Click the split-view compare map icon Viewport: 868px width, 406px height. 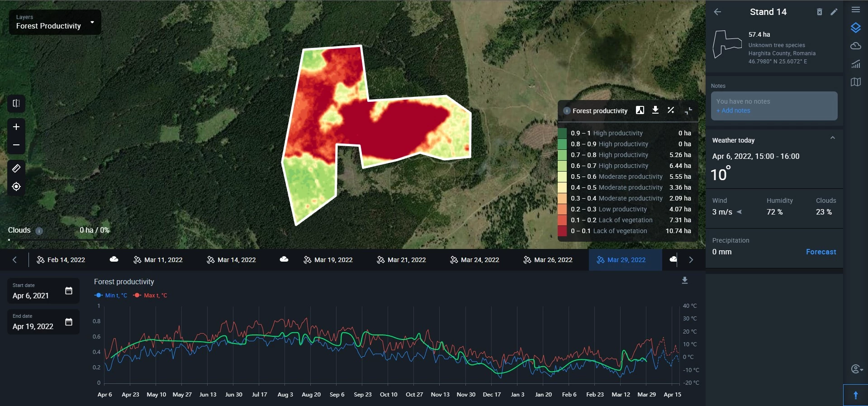(16, 103)
